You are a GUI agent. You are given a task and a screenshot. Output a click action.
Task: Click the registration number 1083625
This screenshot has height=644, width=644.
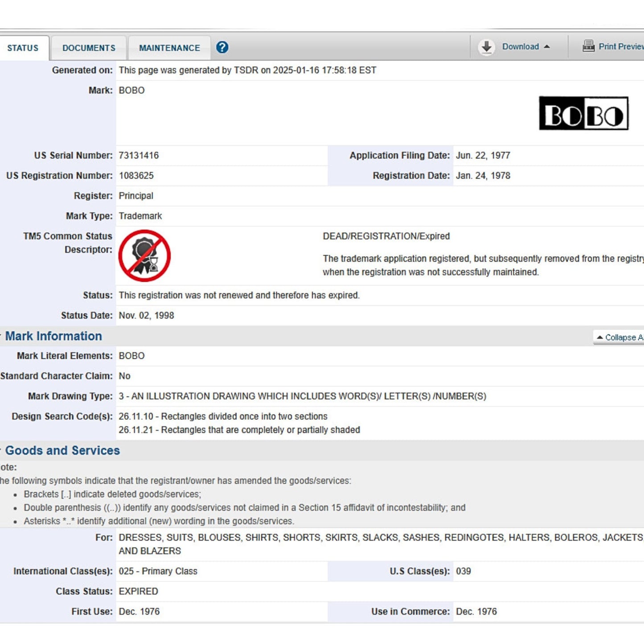point(136,176)
